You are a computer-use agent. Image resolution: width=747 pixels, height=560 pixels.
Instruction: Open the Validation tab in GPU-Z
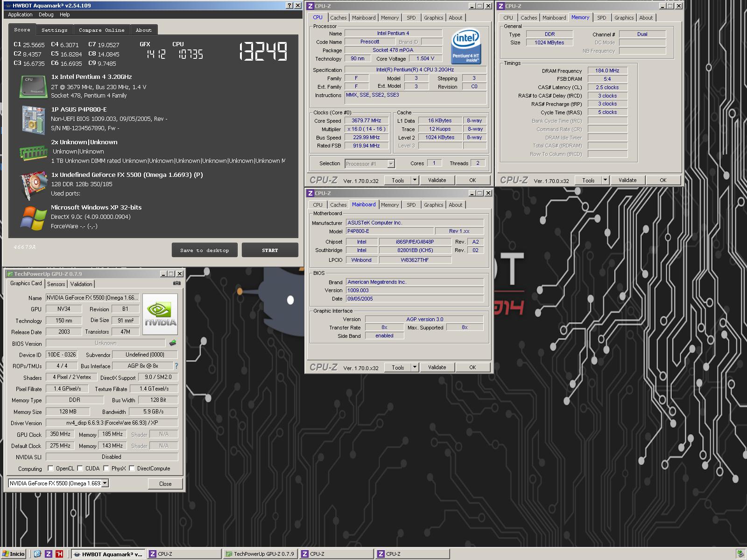coord(81,284)
